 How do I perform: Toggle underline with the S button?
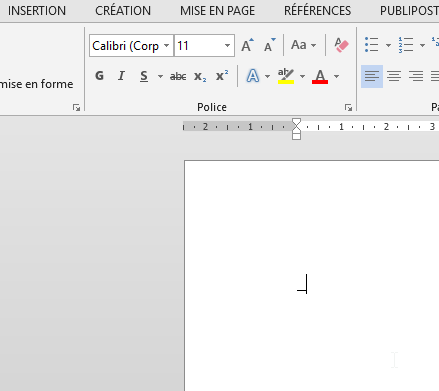click(144, 76)
